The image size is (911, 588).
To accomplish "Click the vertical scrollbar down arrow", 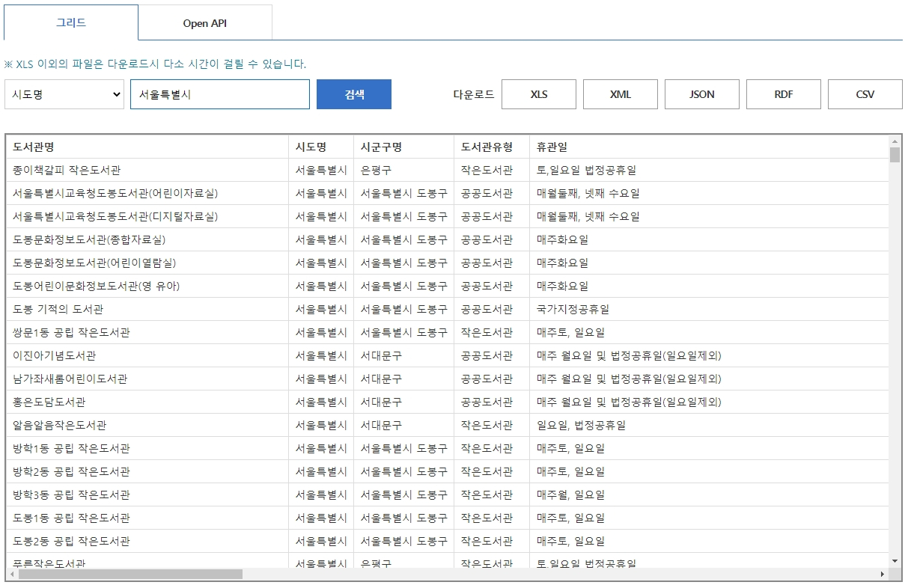I will [x=895, y=561].
